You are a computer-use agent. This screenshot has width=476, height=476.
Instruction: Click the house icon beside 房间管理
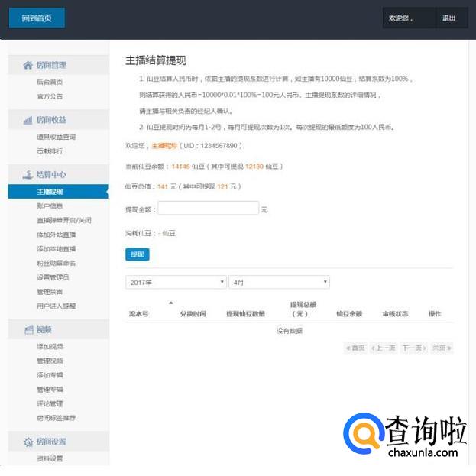[x=28, y=66]
